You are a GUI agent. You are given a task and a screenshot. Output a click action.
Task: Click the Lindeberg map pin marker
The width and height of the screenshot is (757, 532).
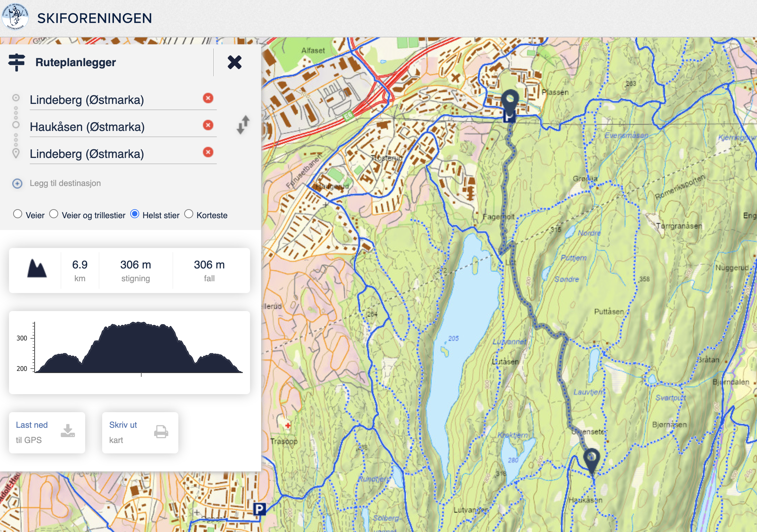(x=510, y=103)
